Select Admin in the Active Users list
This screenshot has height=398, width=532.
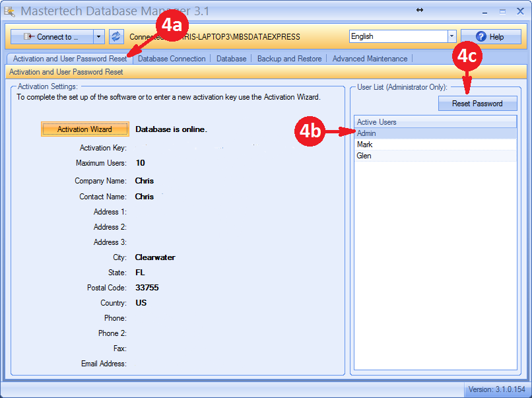[436, 133]
